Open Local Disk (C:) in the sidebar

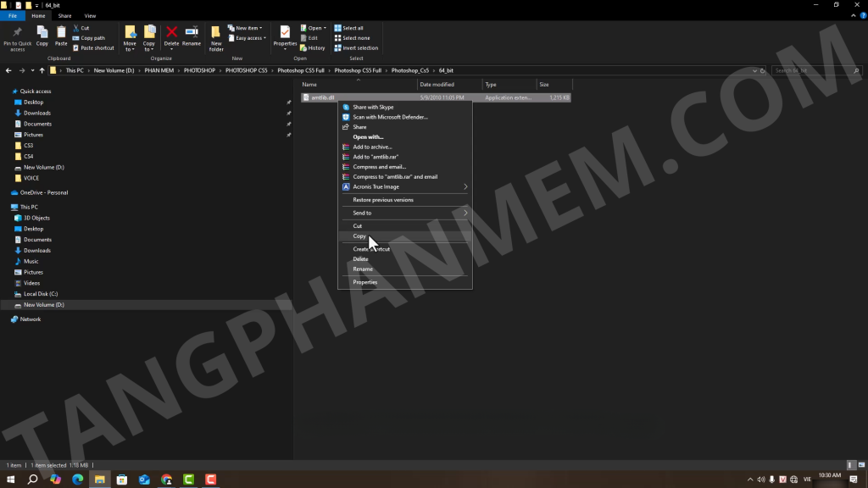click(40, 294)
